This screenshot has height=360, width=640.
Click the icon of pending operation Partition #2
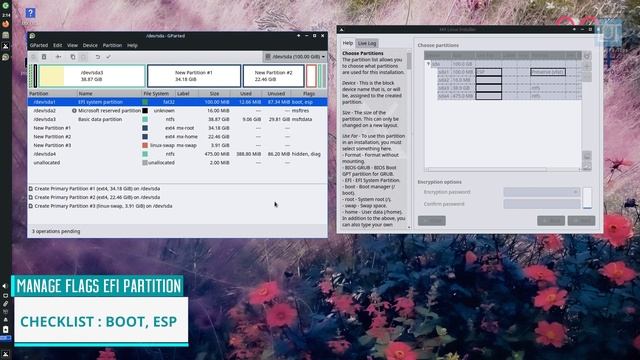click(x=31, y=197)
